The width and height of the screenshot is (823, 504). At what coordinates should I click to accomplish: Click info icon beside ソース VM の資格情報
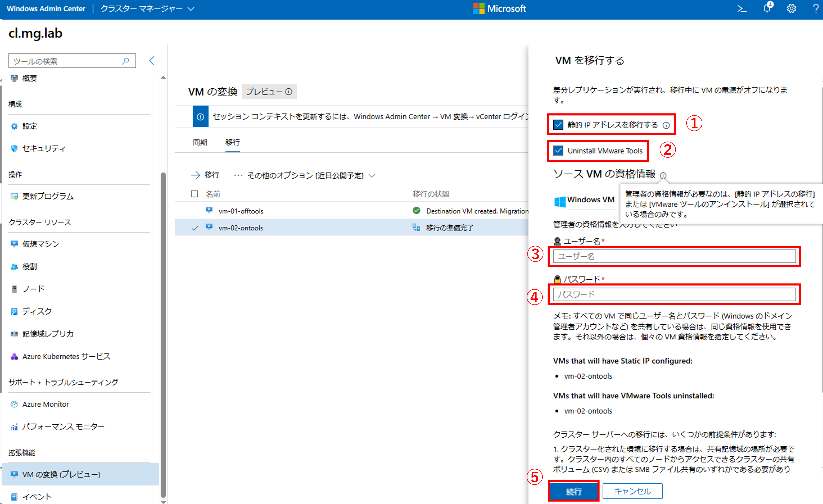pos(663,176)
